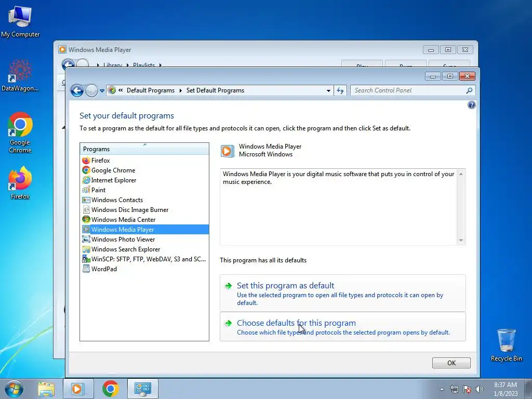Viewport: 532px width, 399px height.
Task: Click the Windows Media Player title bar text
Action: pos(100,49)
